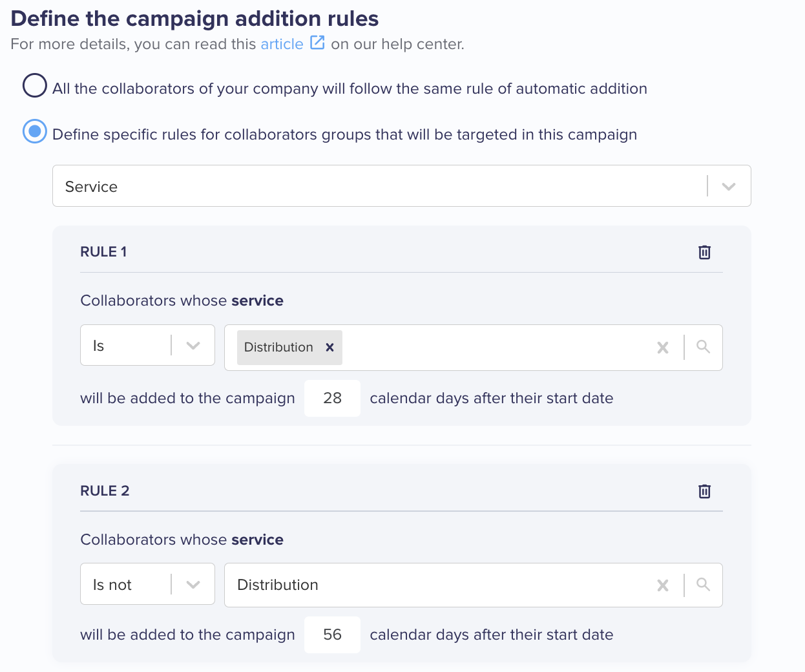Click the Distribution text in Rule 2 field

coord(278,585)
